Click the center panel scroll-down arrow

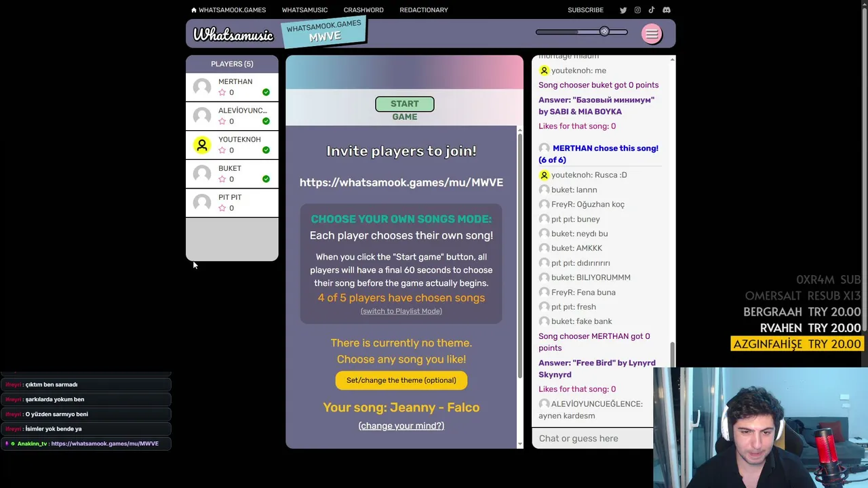point(520,444)
